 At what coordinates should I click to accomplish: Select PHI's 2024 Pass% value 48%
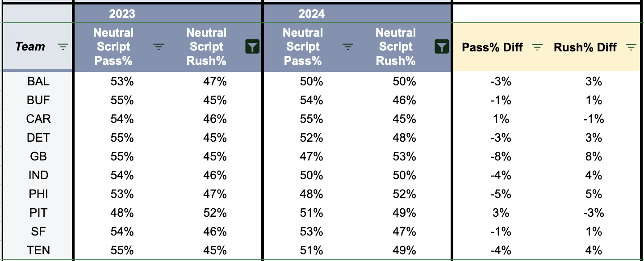click(311, 194)
